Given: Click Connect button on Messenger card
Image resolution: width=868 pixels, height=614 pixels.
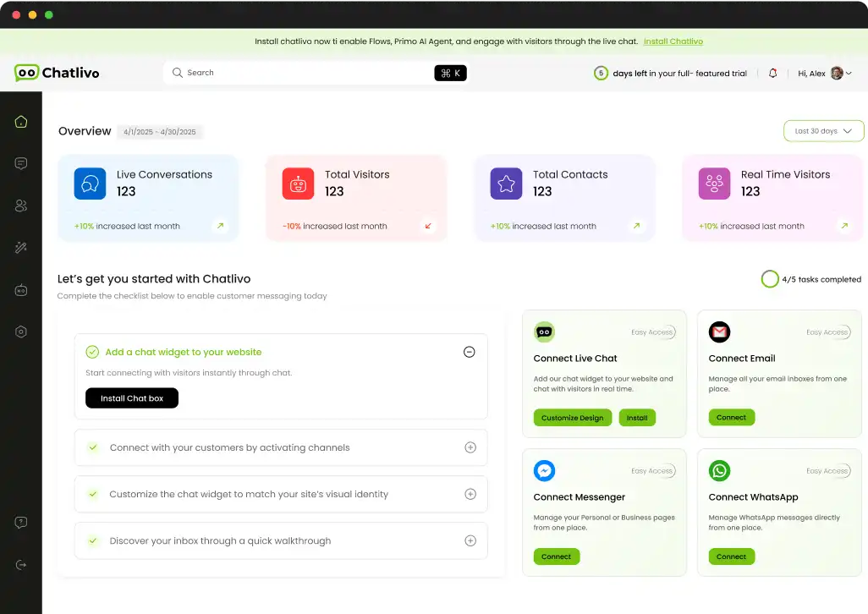Looking at the screenshot, I should tap(557, 556).
